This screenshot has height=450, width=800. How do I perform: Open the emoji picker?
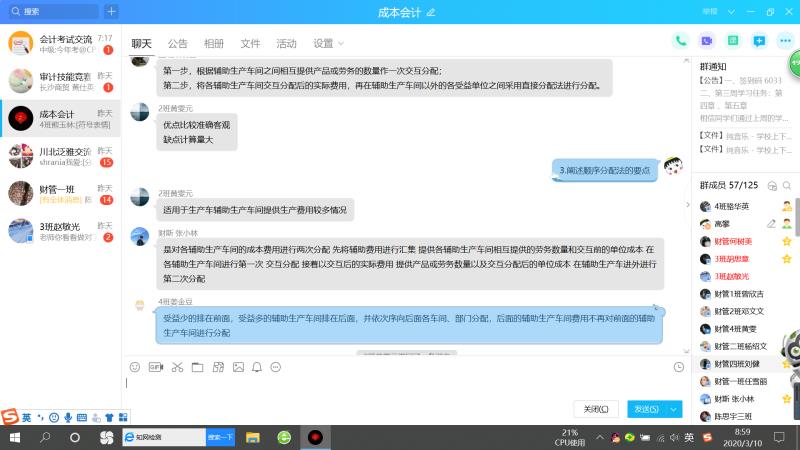[135, 367]
